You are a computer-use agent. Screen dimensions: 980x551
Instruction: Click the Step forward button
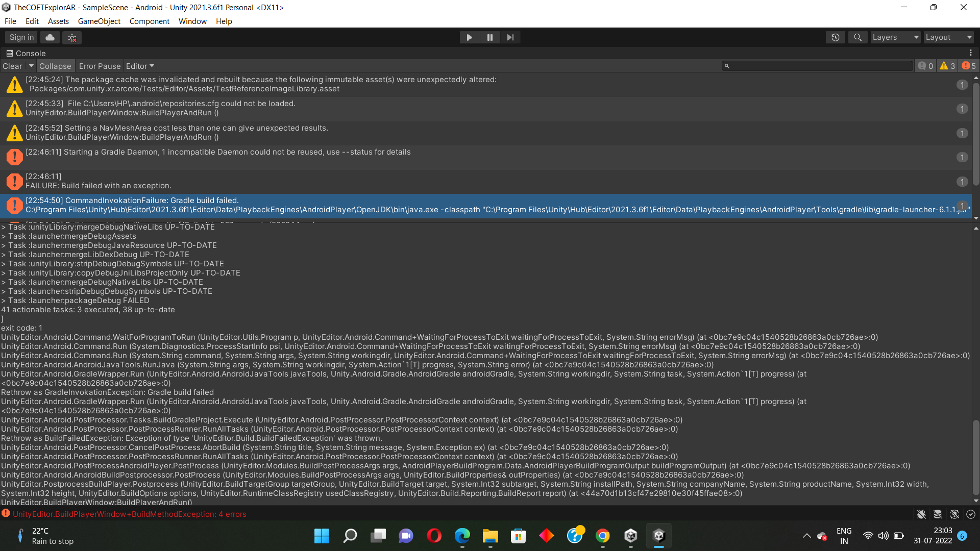510,37
